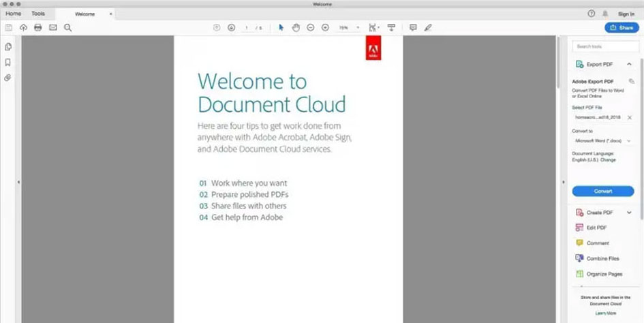Select the arrow selection tool

pos(281,27)
